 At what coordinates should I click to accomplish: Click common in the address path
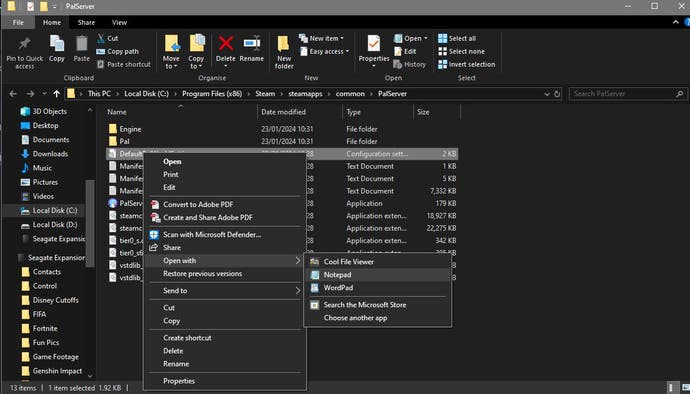tap(350, 94)
